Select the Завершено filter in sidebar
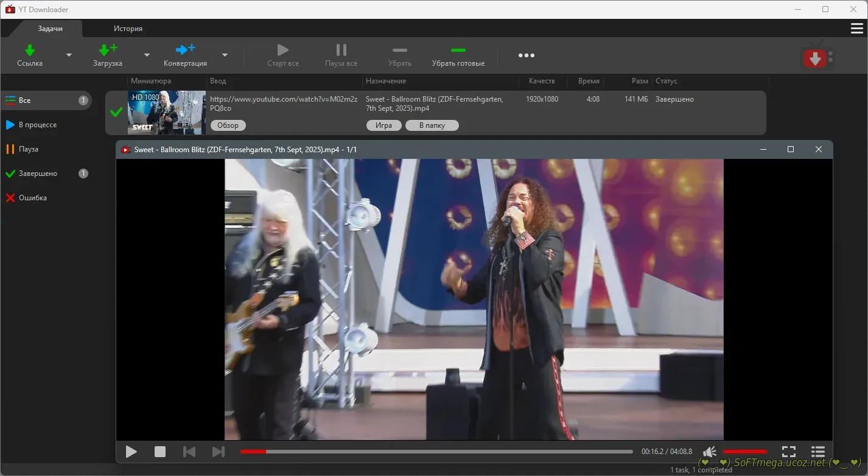The image size is (868, 476). 38,173
